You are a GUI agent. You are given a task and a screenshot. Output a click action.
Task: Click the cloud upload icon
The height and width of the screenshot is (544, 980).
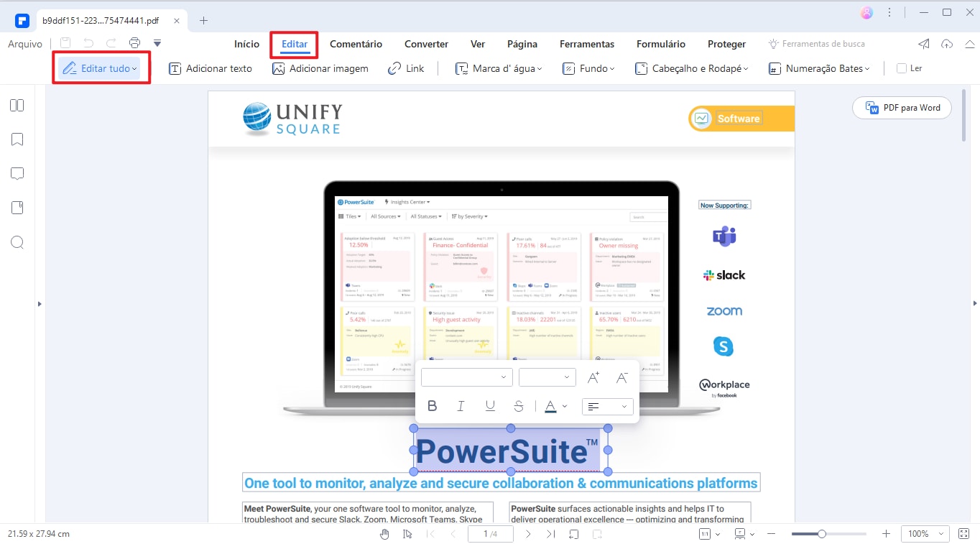[x=947, y=44]
